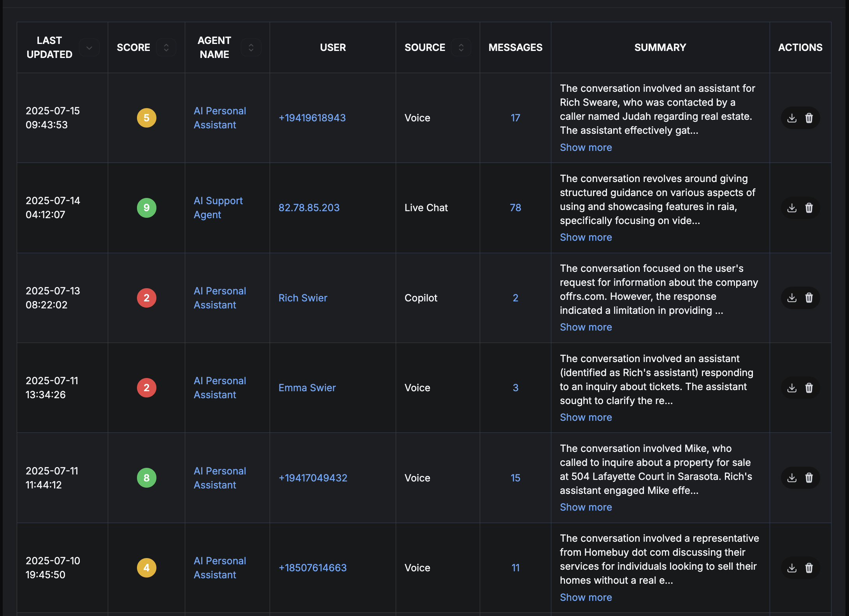Delete the Rich Swier Copilot conversation

point(809,298)
